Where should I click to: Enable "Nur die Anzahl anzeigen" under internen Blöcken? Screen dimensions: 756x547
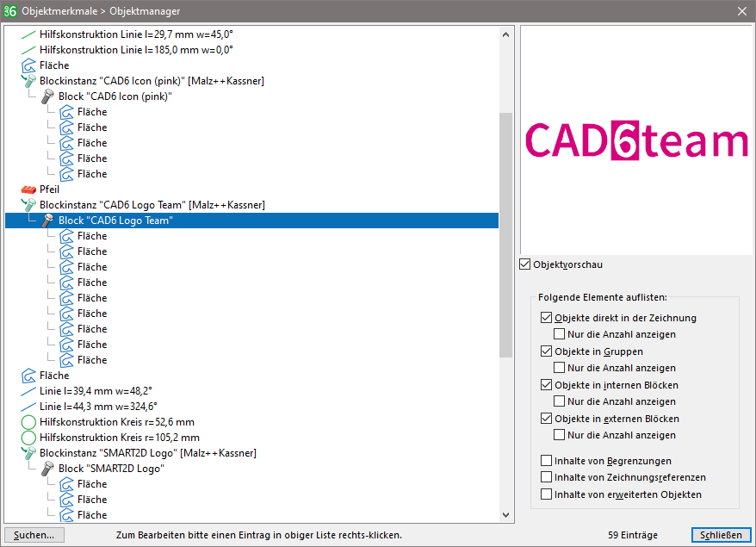(560, 401)
